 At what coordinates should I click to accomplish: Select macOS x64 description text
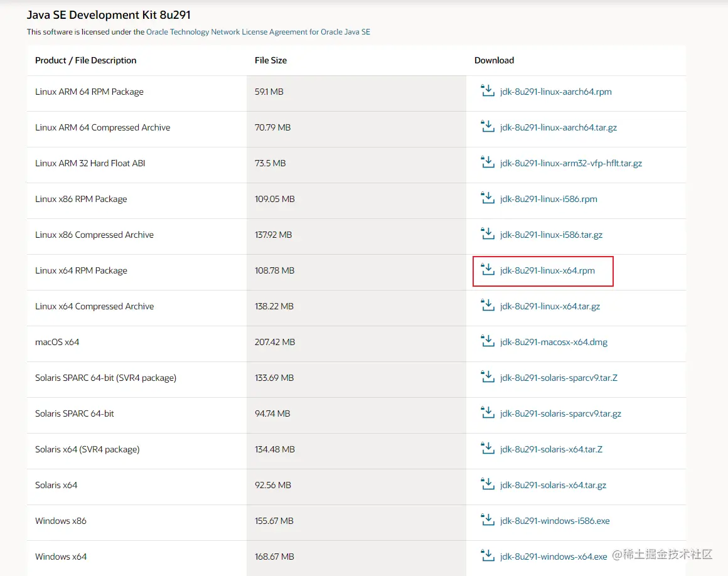click(57, 342)
